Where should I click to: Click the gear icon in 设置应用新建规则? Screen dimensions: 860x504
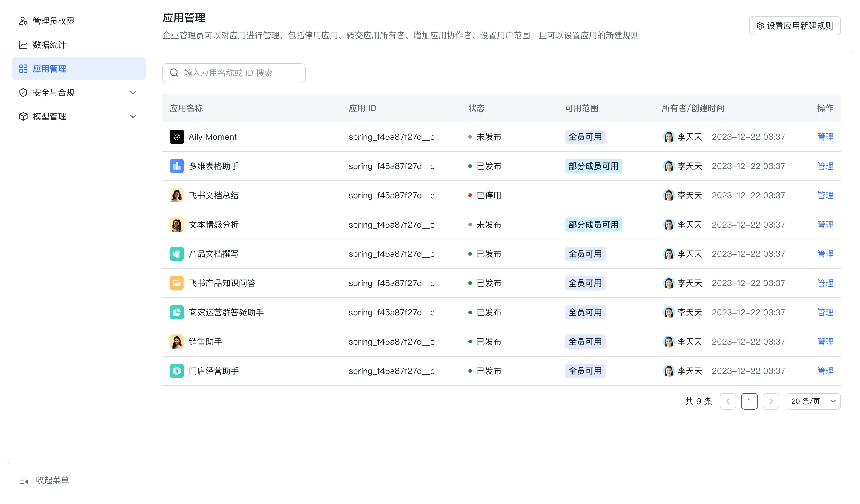tap(771, 26)
